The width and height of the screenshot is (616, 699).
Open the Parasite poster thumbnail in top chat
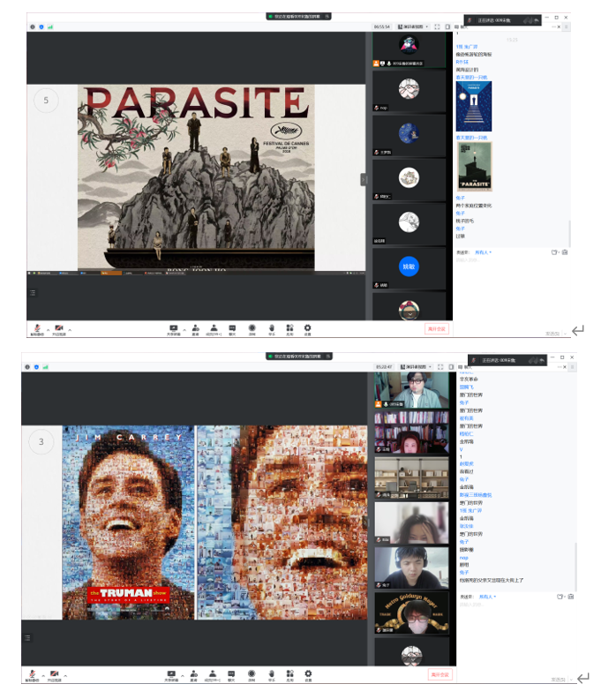pyautogui.click(x=474, y=167)
